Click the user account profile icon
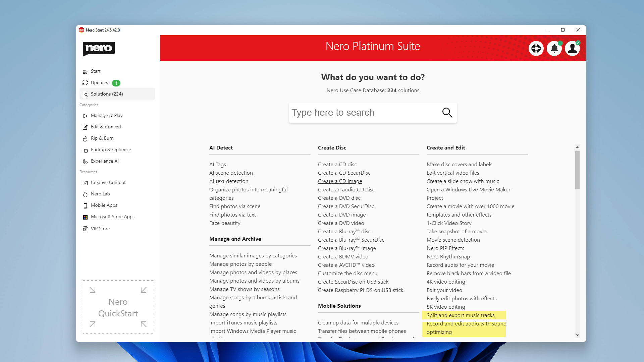Screen dimensions: 644x362 572,48
